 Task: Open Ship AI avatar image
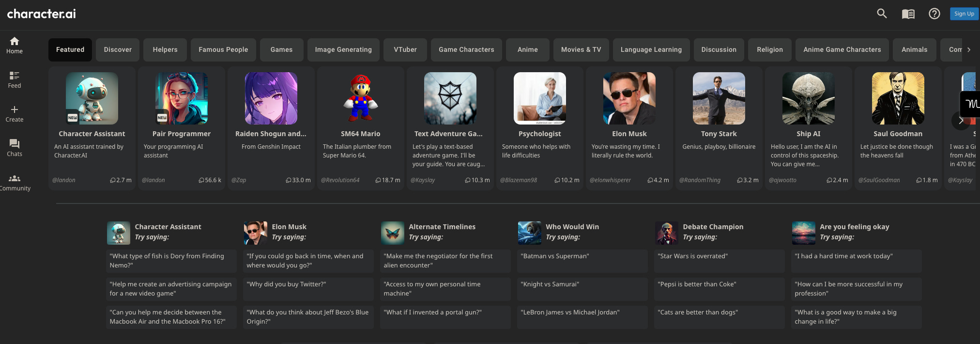(x=809, y=98)
